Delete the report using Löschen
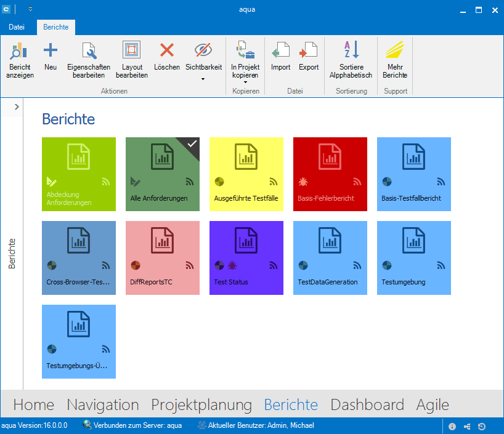The width and height of the screenshot is (504, 434). (x=166, y=51)
